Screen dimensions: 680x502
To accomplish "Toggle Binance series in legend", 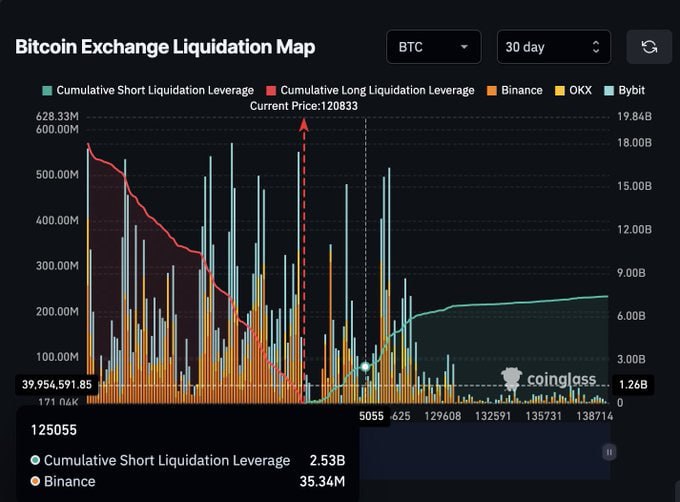I will (514, 90).
